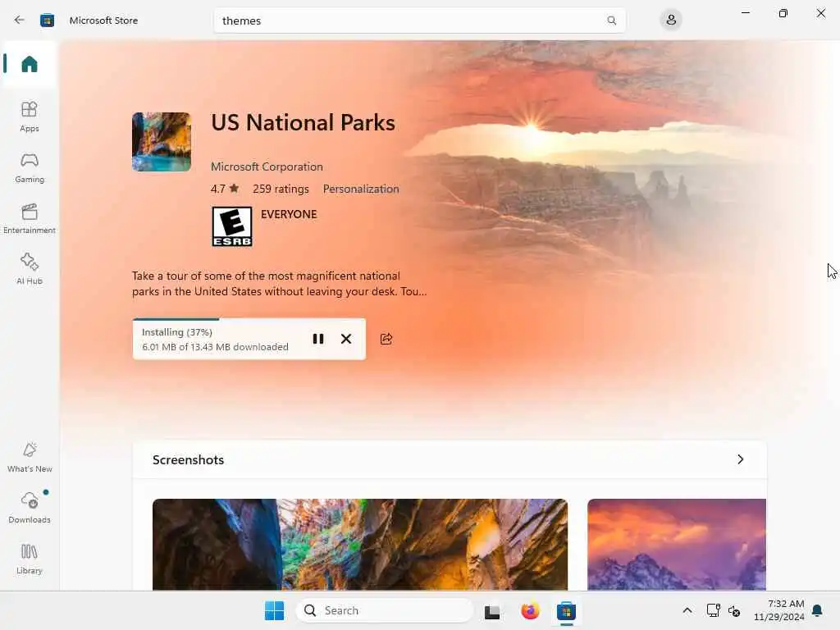Share the US National Parks theme
840x630 pixels.
click(386, 339)
